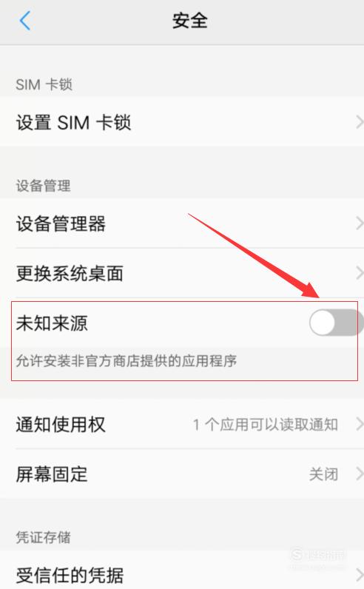
Task: Open 屏幕固定 setting
Action: [x=182, y=474]
